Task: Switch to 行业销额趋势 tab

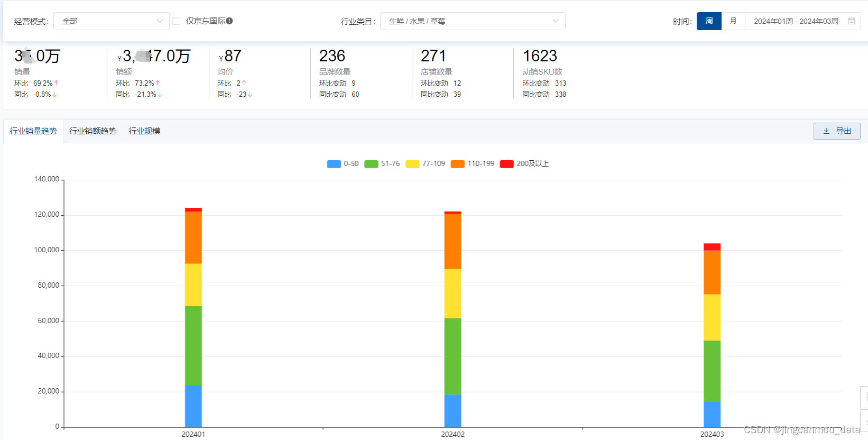Action: 93,131
